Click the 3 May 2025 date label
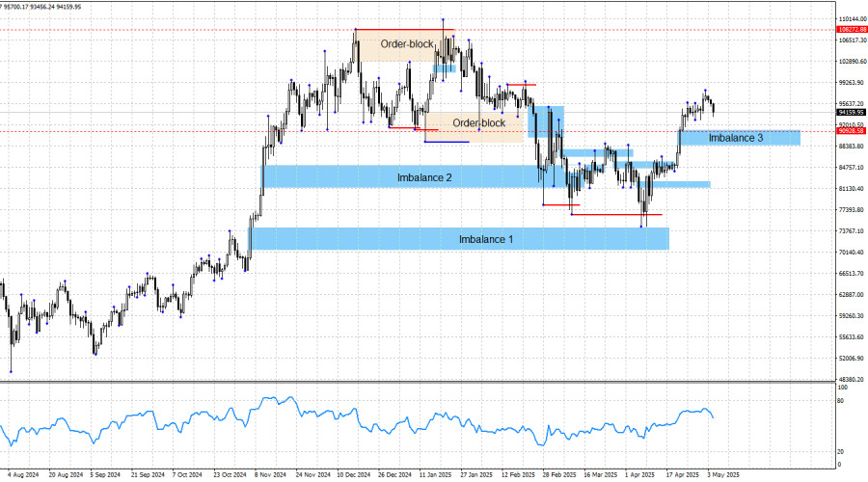 click(x=722, y=475)
